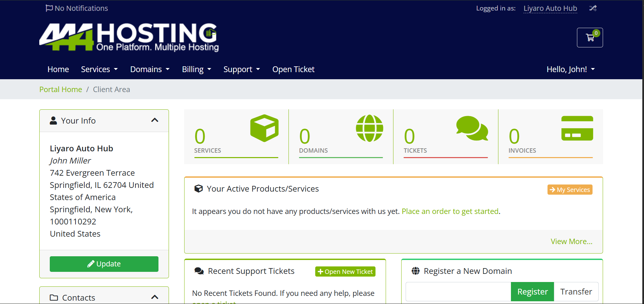This screenshot has height=304, width=644.
Task: Click the Services cube icon
Action: coord(264,128)
